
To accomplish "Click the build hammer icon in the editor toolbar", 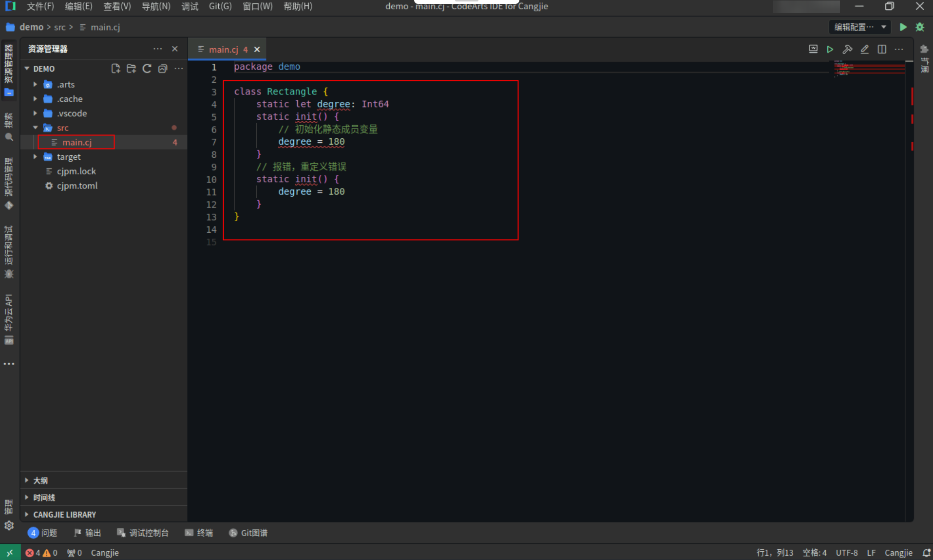I will 847,49.
